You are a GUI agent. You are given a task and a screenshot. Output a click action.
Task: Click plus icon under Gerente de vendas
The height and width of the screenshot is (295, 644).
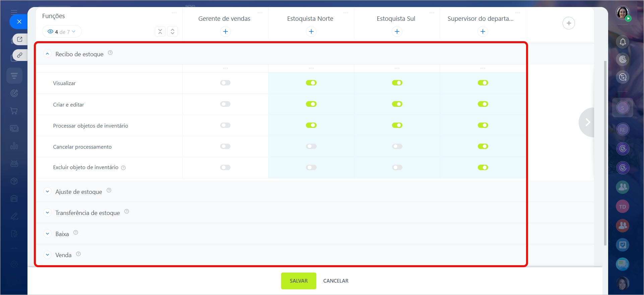pos(226,31)
